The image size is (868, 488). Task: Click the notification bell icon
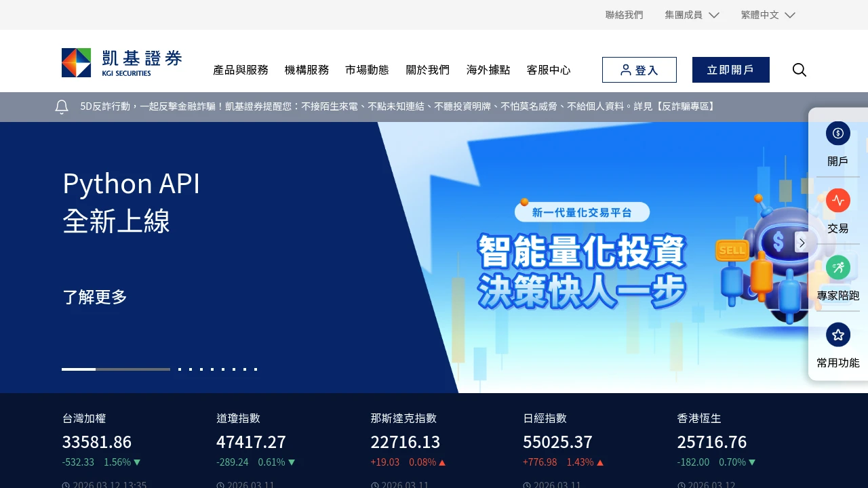point(62,107)
